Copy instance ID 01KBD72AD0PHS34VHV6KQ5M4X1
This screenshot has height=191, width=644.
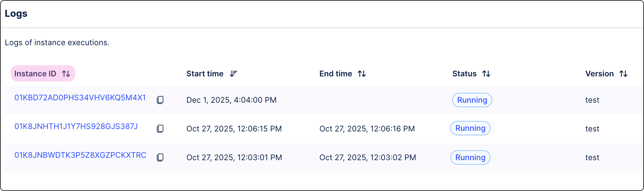coord(160,100)
